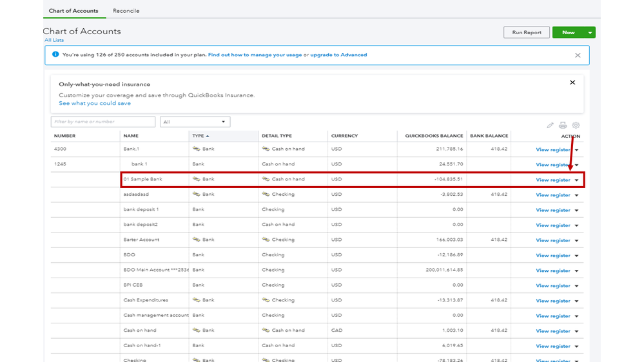Open the All Lists link
Screen dimensions: 644x362
[54, 41]
